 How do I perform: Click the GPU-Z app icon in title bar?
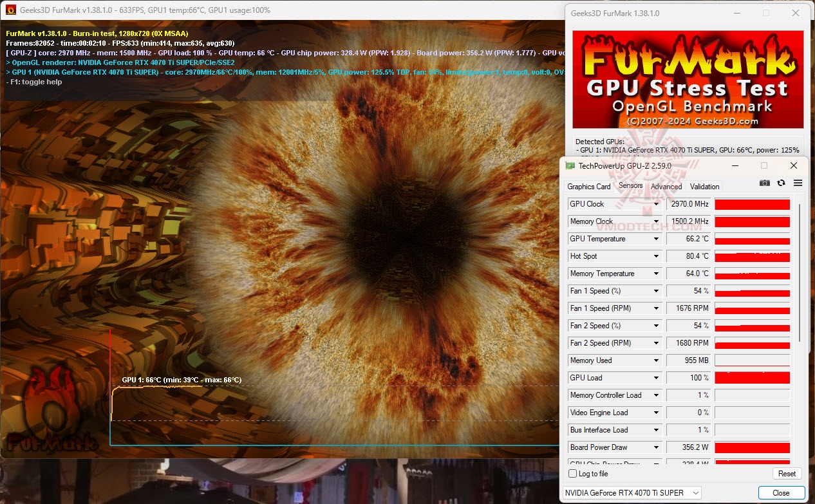pyautogui.click(x=570, y=165)
